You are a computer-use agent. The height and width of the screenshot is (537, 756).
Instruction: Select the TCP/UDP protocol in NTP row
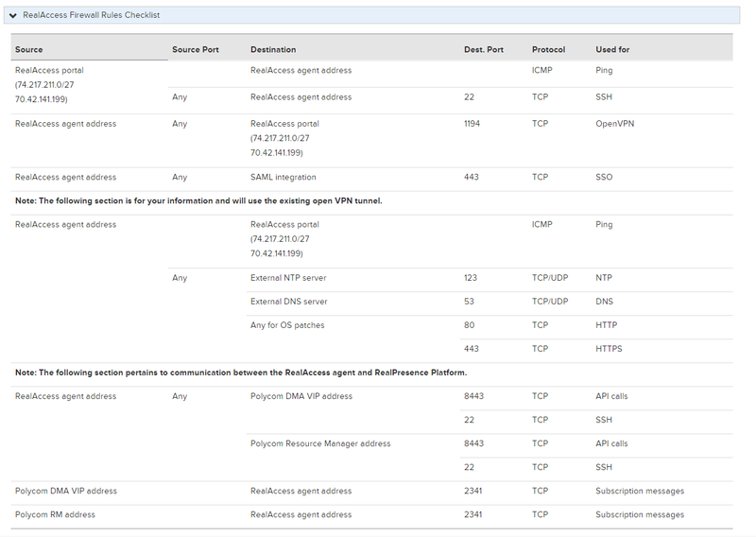pos(550,278)
